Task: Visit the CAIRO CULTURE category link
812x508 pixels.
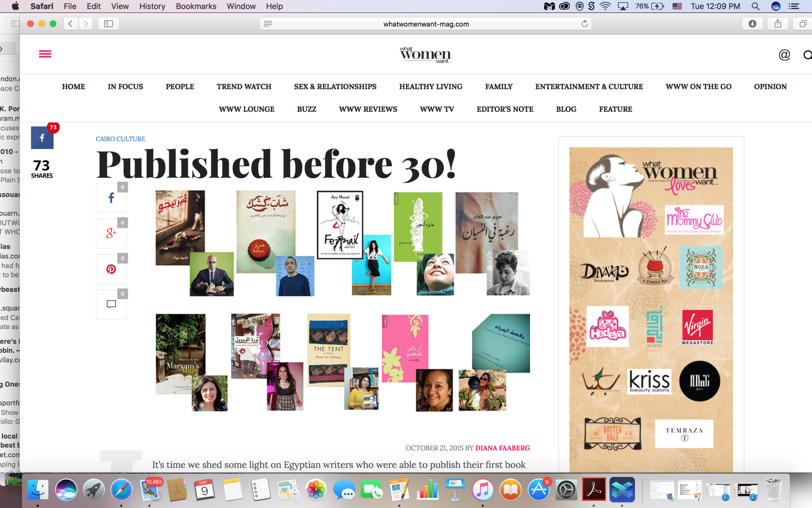Action: [120, 138]
